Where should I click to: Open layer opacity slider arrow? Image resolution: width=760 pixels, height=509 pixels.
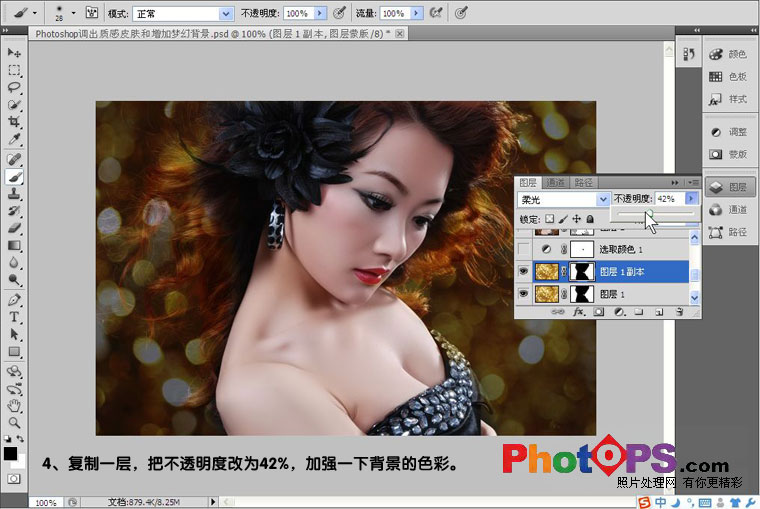point(691,199)
